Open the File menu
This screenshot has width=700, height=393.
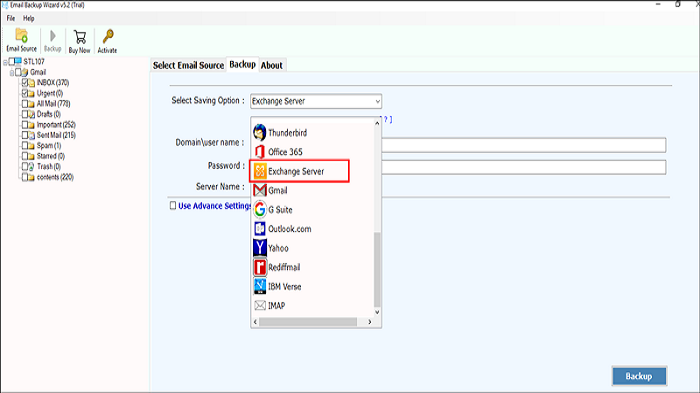click(x=11, y=18)
